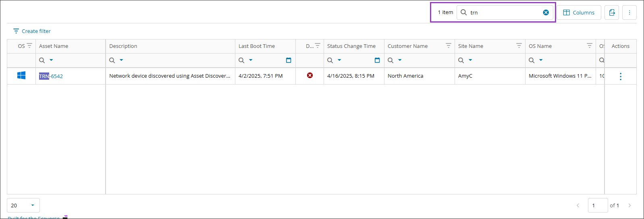This screenshot has width=644, height=219.
Task: Click the page number input field
Action: point(597,205)
